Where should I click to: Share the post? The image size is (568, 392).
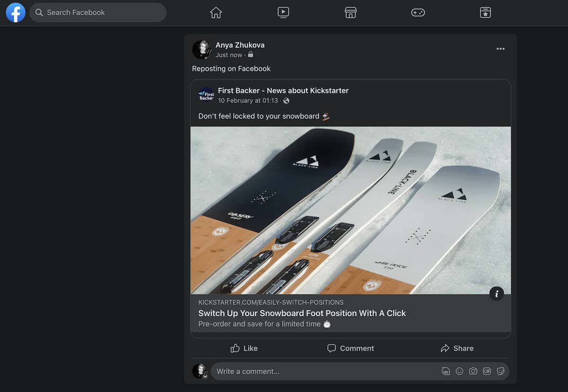coord(457,348)
